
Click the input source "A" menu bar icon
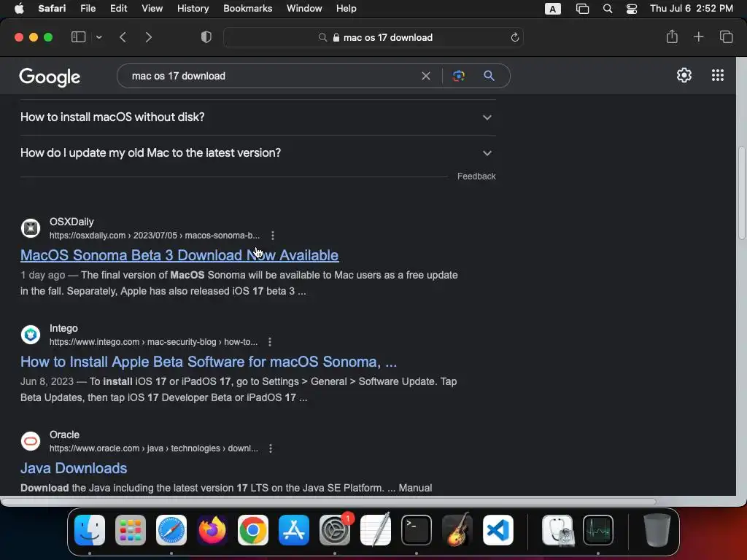553,9
